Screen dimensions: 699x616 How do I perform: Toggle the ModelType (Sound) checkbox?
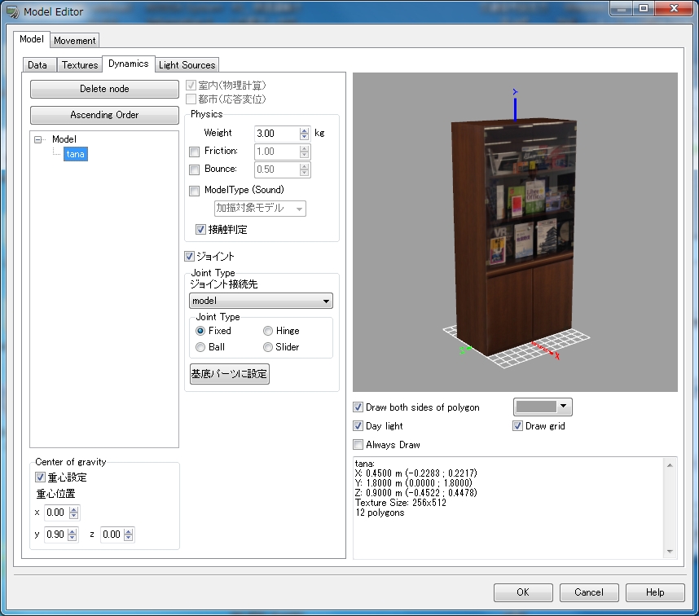pyautogui.click(x=194, y=191)
